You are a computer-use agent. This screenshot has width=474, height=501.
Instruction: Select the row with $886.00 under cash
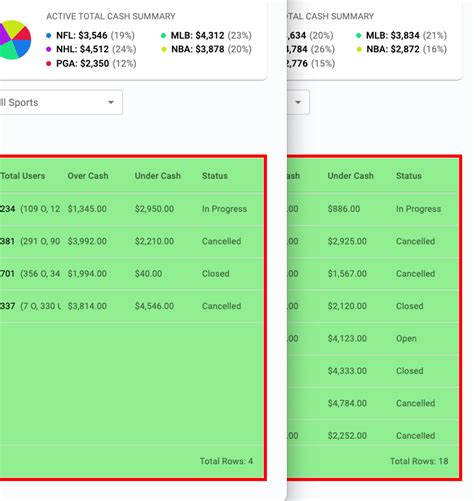click(x=373, y=209)
